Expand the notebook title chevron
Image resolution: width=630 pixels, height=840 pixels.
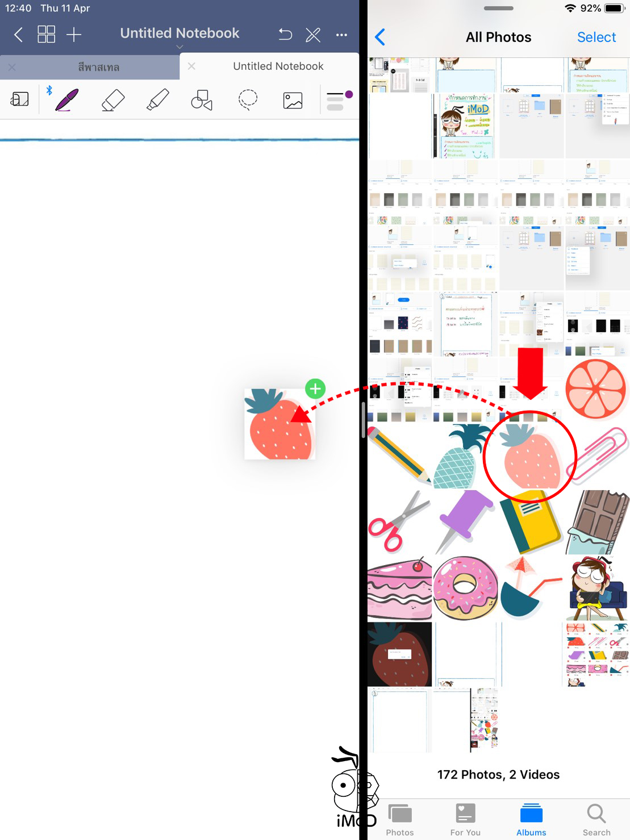180,47
